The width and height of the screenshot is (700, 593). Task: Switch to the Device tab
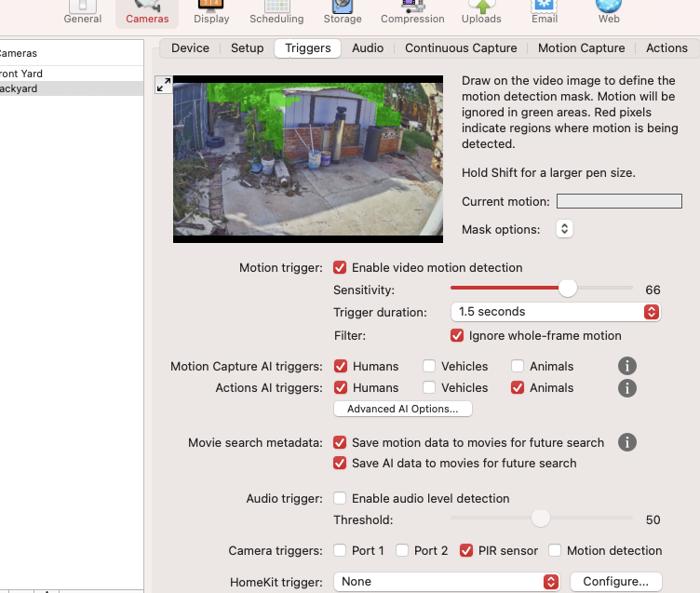click(x=190, y=48)
